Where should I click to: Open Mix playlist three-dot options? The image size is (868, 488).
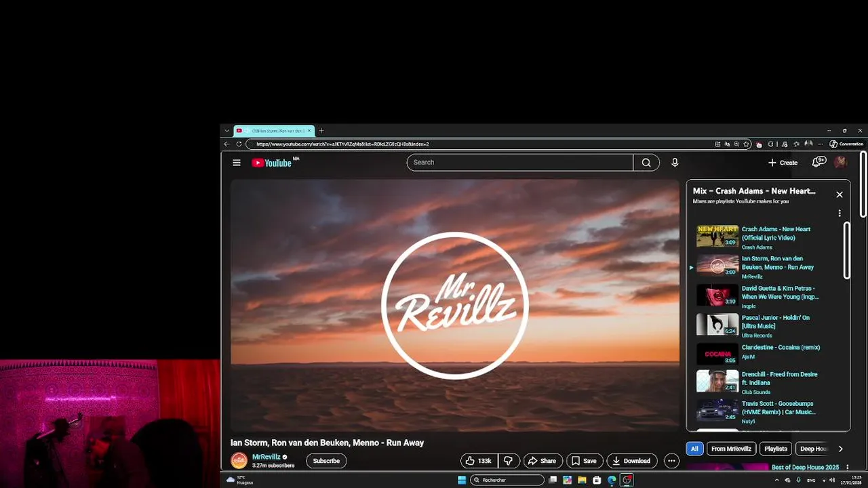click(840, 213)
